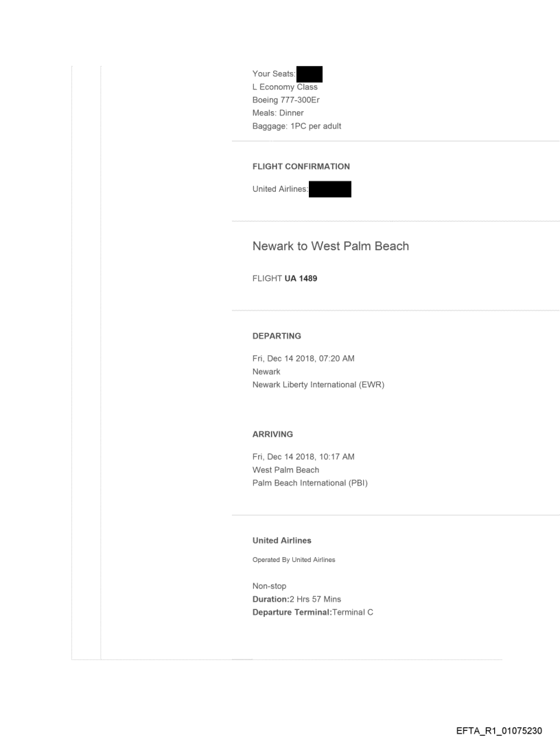Click the redacted United Airlines confirmation code
Image resolution: width=560 pixels, height=737 pixels.
330,189
